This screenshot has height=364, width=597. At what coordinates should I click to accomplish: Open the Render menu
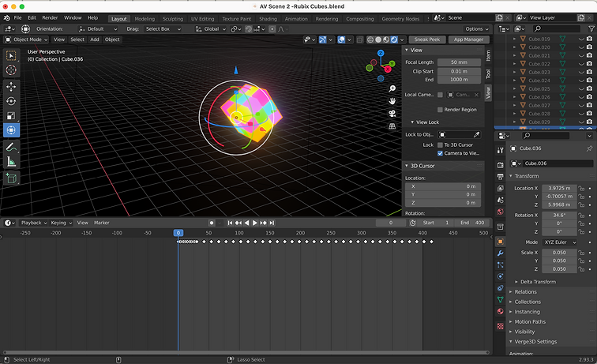click(x=50, y=18)
